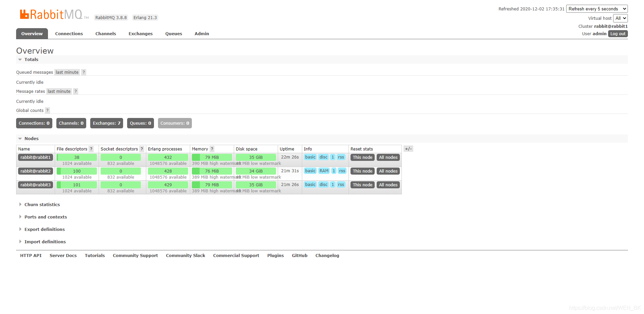
Task: Show Socket descriptors help tooltip
Action: [x=142, y=149]
